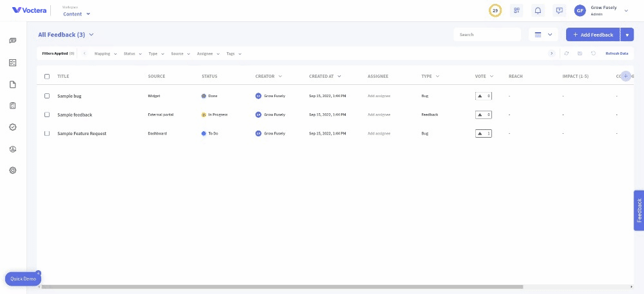This screenshot has width=644, height=294.
Task: Open the table view layout switcher dropdown
Action: pyautogui.click(x=544, y=35)
